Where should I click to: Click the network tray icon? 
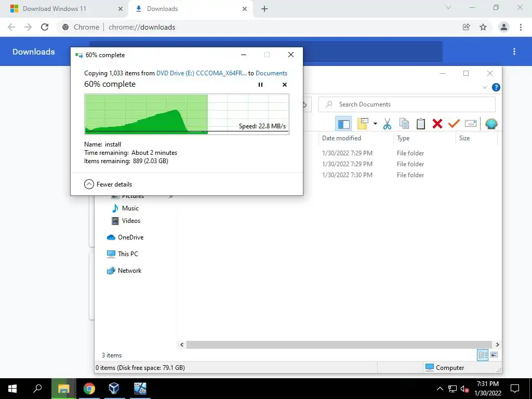pyautogui.click(x=453, y=389)
